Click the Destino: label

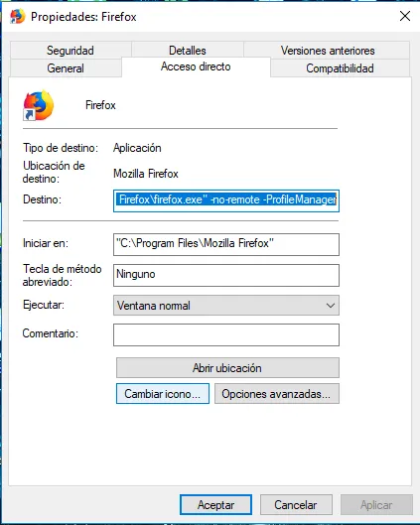pos(43,199)
